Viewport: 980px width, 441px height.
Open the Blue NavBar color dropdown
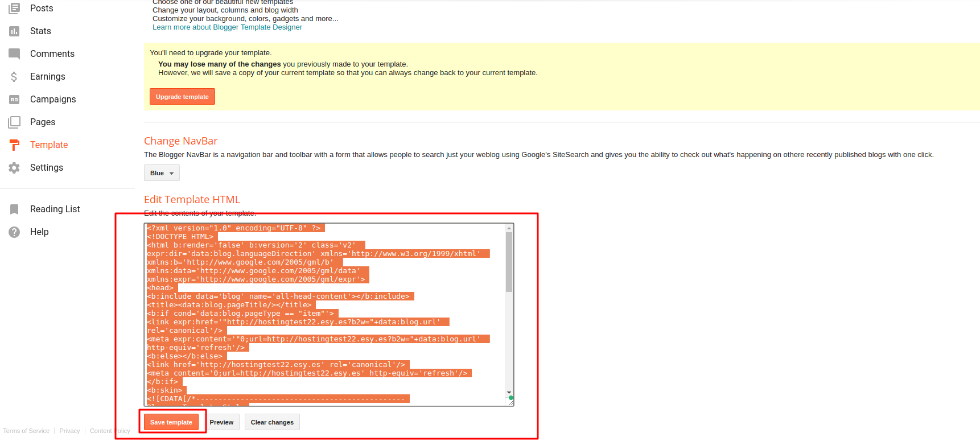[162, 173]
